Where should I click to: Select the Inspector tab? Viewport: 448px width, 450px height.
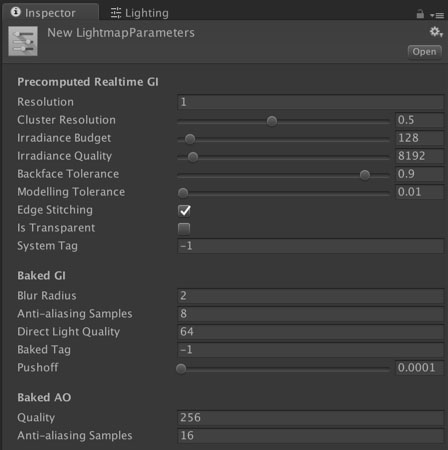50,13
